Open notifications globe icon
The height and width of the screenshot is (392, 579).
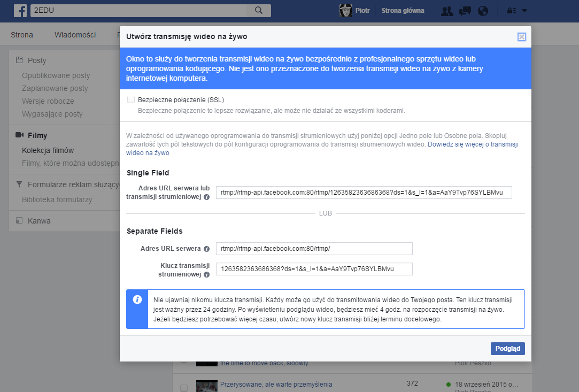tap(483, 11)
